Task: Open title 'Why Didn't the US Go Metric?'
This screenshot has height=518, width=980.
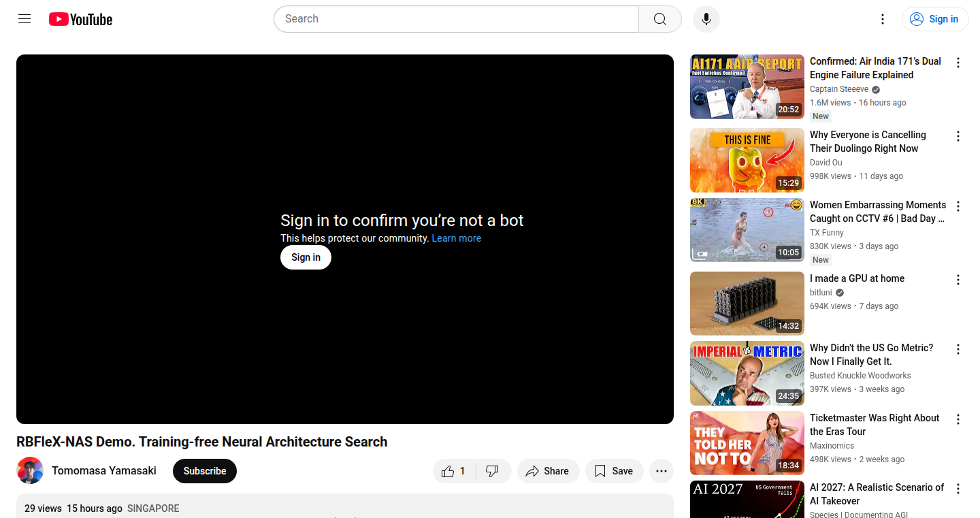Action: tap(871, 355)
